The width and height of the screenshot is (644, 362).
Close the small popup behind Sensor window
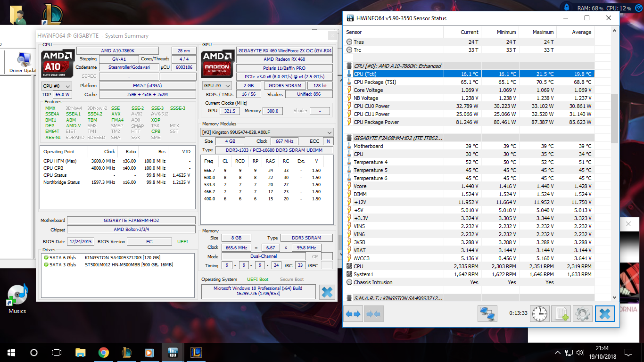628,224
